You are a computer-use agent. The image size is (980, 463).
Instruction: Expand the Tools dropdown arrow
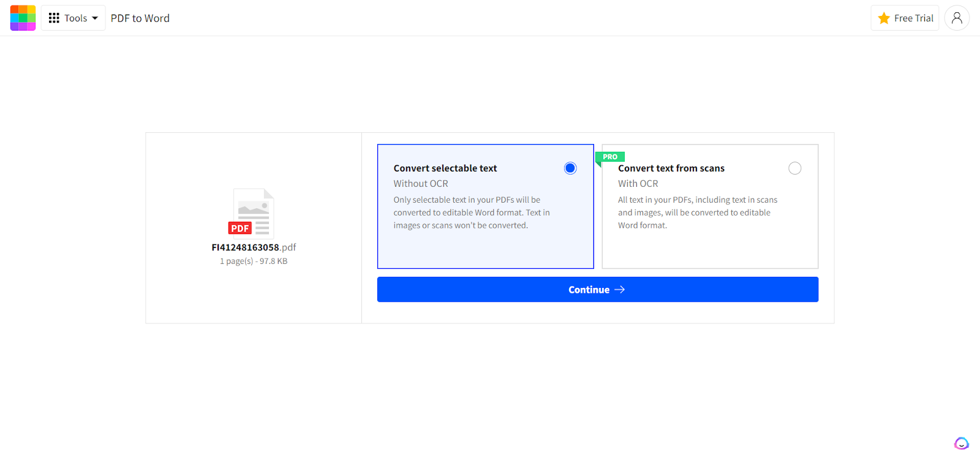coord(95,18)
